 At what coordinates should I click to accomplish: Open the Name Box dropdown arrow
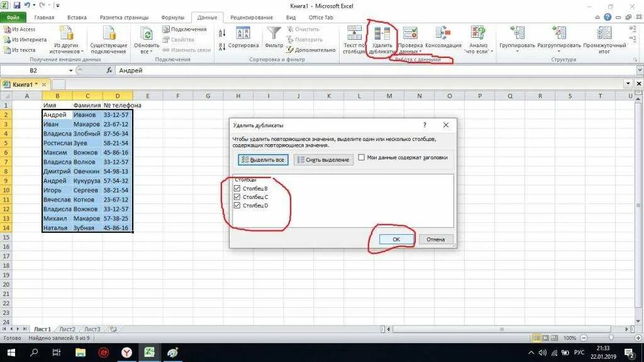70,71
